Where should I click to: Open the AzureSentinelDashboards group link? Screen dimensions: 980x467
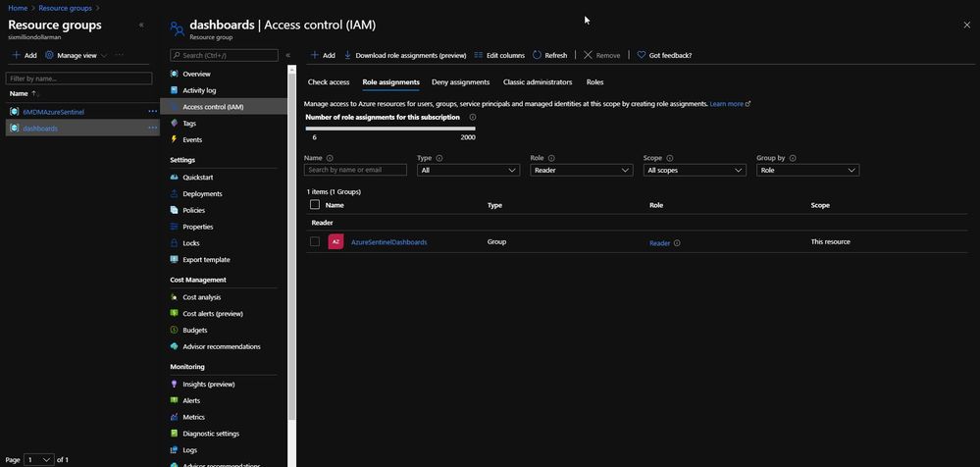click(x=388, y=242)
